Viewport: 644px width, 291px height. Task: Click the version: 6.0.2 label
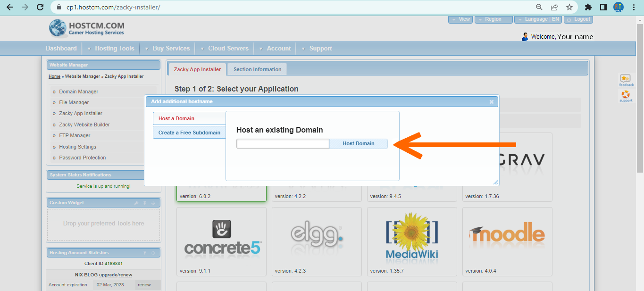pos(195,196)
